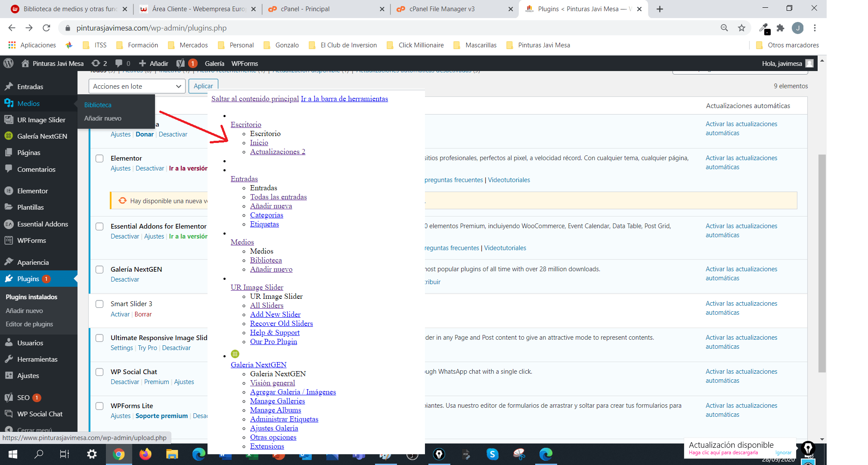Open Skype from the taskbar
868x465 pixels.
[492, 454]
